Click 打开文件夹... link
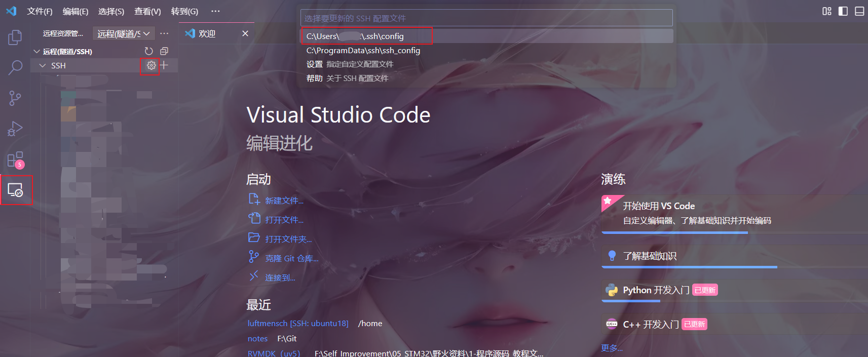 pyautogui.click(x=288, y=239)
